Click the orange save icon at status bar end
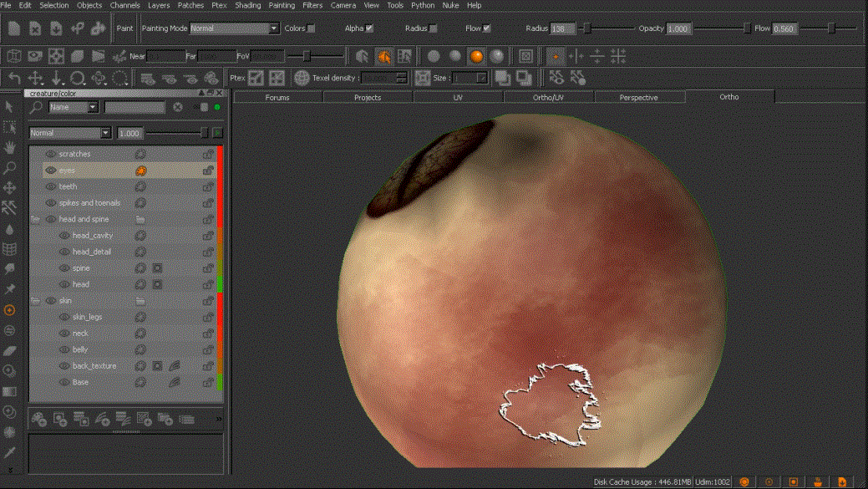 coord(841,481)
